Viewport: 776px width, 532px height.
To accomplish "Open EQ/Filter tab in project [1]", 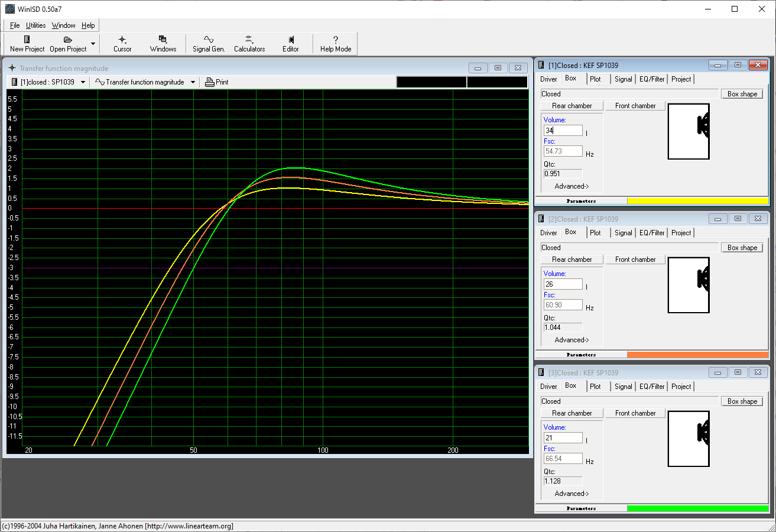I will [652, 79].
